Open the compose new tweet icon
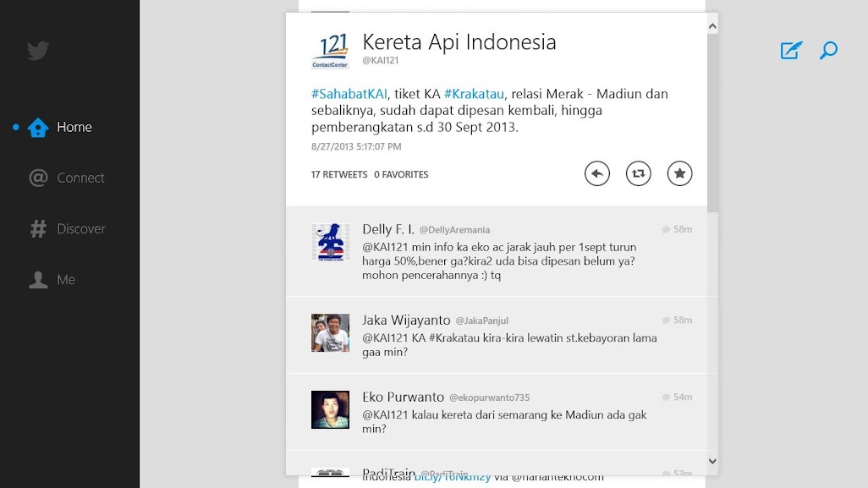Screen dimensions: 868x488 791,51
